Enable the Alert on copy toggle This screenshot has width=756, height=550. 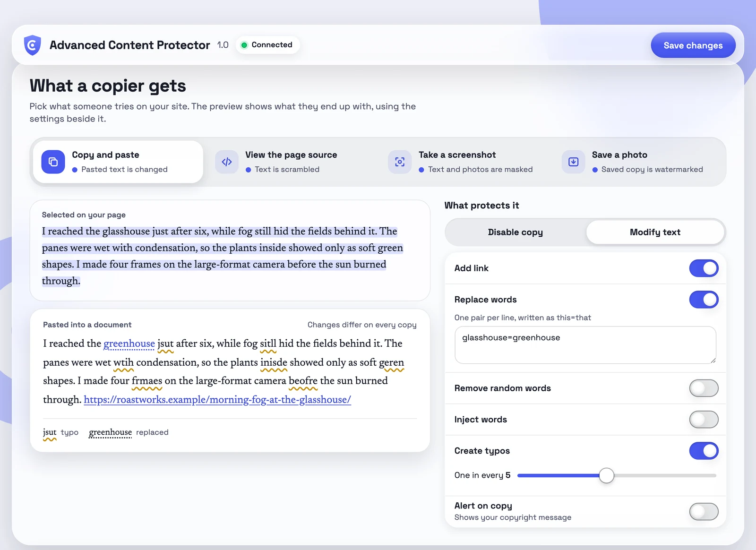[704, 511]
